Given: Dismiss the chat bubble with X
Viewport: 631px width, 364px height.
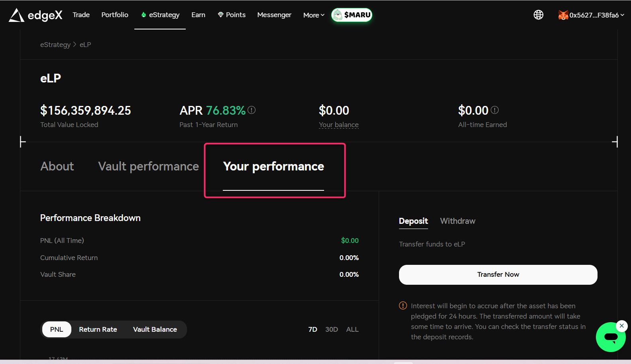Looking at the screenshot, I should pos(621,326).
